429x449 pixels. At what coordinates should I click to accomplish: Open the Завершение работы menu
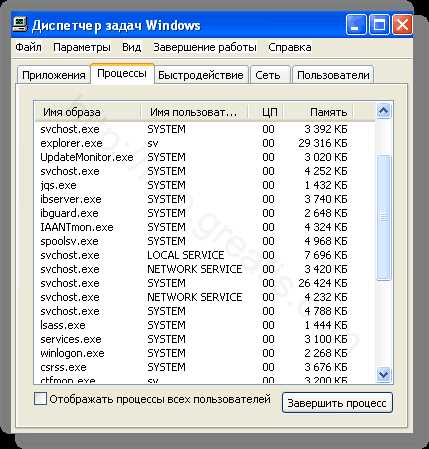tap(205, 47)
